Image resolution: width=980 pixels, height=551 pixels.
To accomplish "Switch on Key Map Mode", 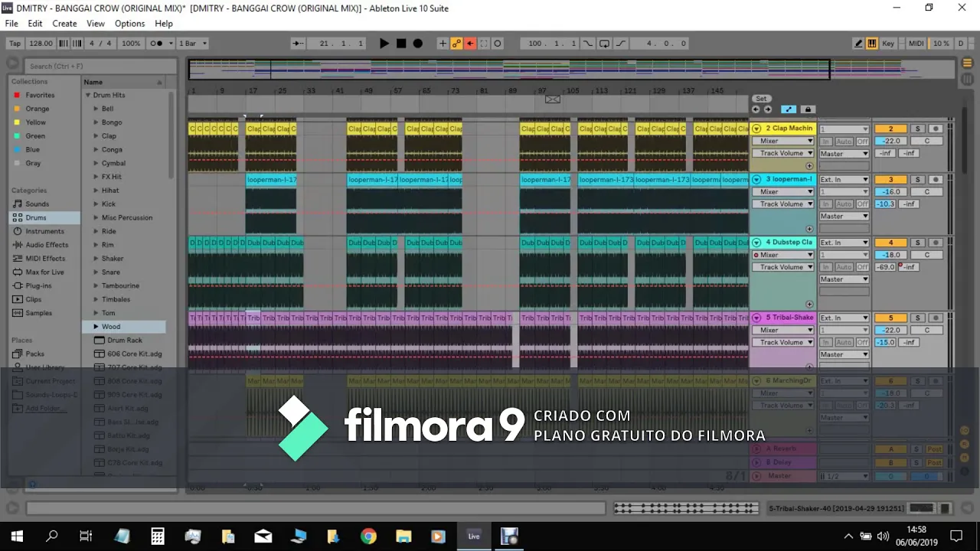I will (x=888, y=44).
